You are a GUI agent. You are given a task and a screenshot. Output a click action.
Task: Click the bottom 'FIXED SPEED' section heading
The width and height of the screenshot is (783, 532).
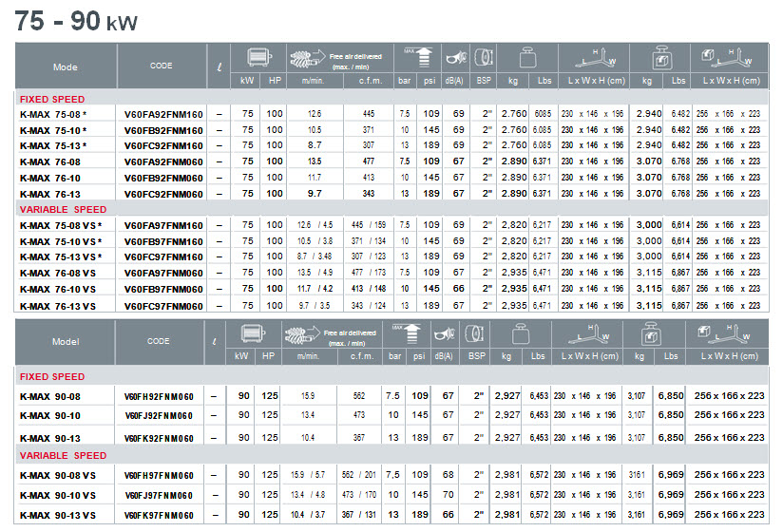[52, 376]
